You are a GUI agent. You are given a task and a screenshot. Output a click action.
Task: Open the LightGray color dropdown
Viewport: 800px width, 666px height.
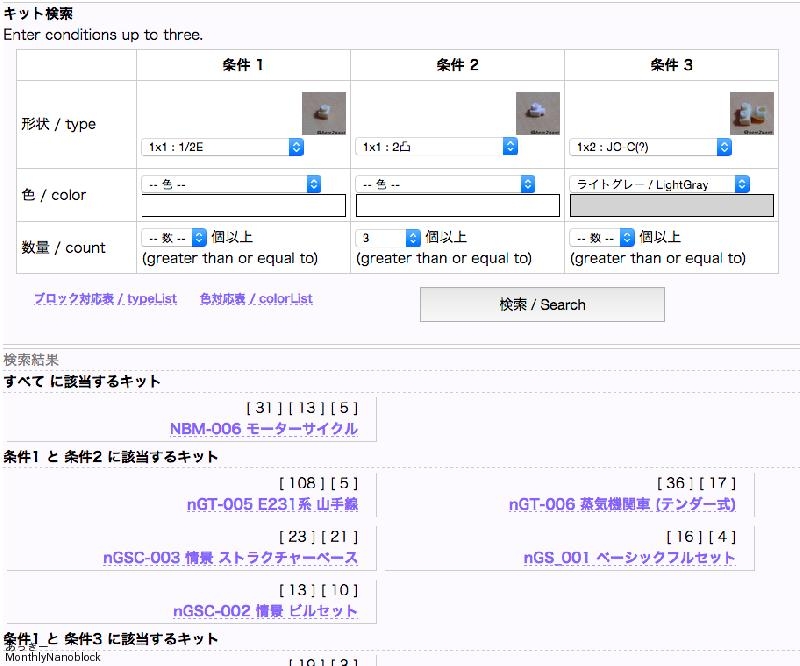659,184
